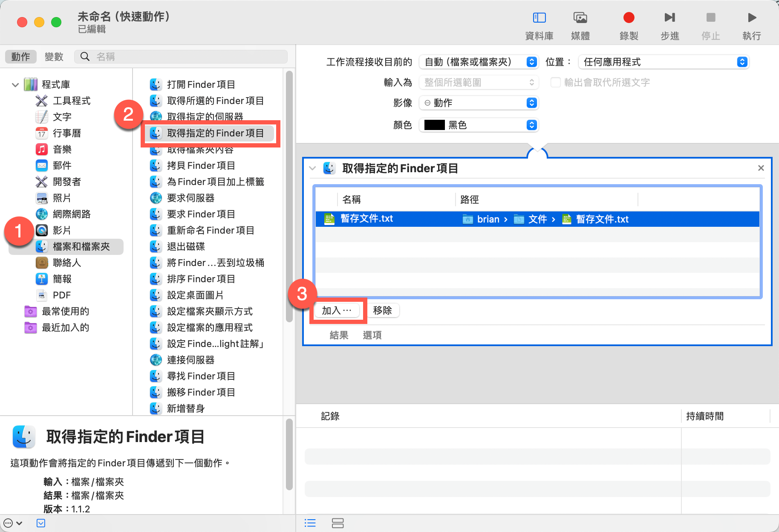Open the 位置 application dropdown
Screen dimensions: 779x532
pyautogui.click(x=664, y=62)
